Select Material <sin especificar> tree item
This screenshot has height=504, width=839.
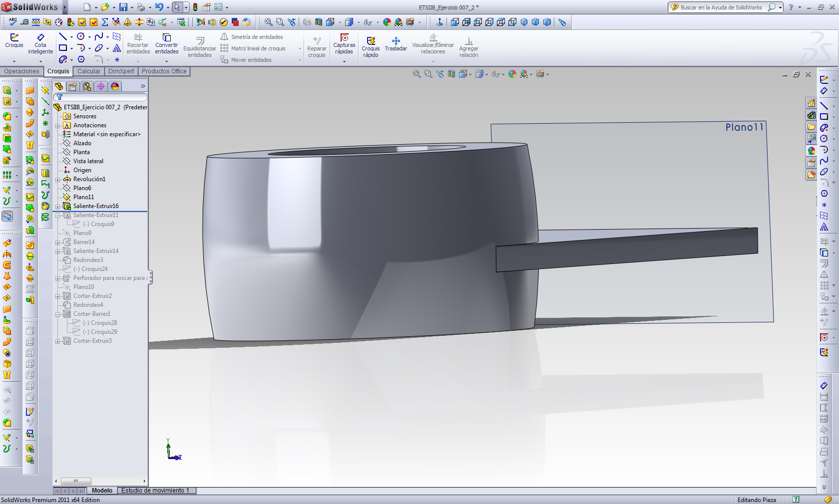point(107,134)
